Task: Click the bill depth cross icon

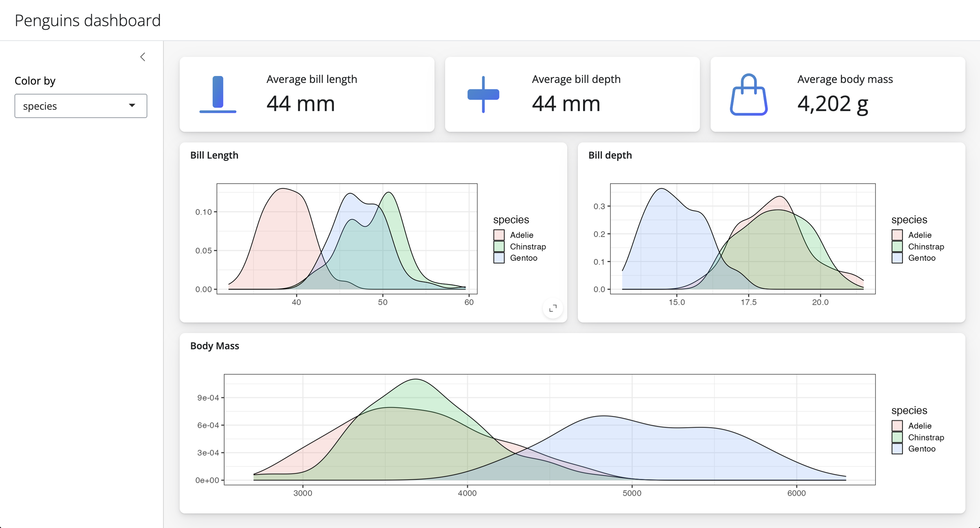Action: (483, 94)
